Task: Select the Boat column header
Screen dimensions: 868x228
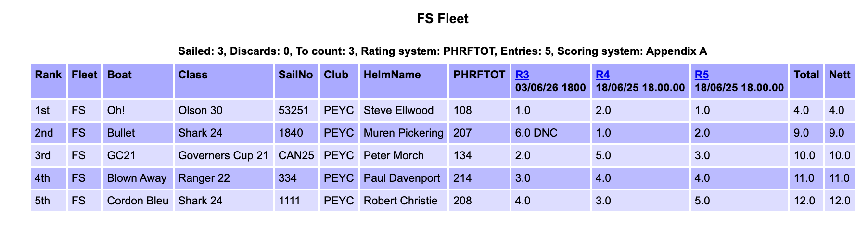Action: [138, 81]
